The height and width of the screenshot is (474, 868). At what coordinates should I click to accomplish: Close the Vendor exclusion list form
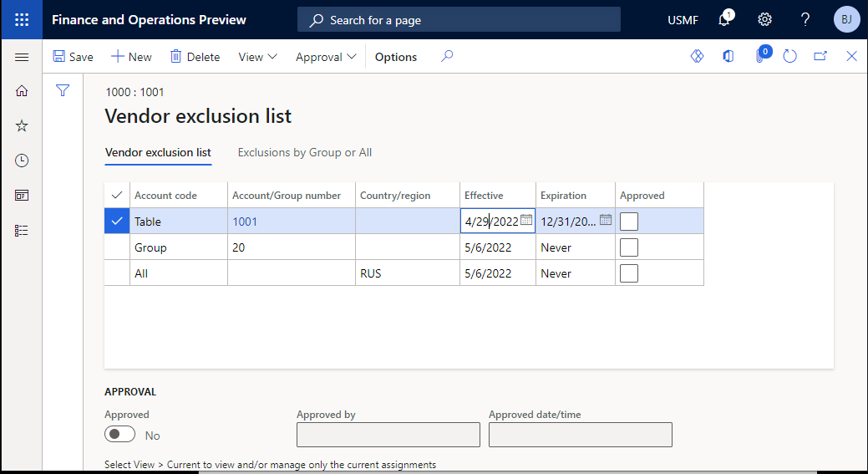851,57
